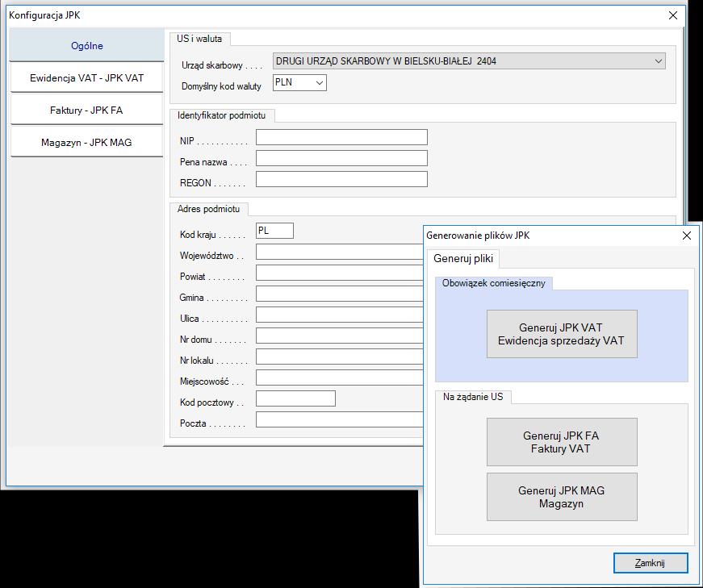This screenshot has height=588, width=703.
Task: Close the Generowanie plików JPK dialog
Action: pos(686,236)
